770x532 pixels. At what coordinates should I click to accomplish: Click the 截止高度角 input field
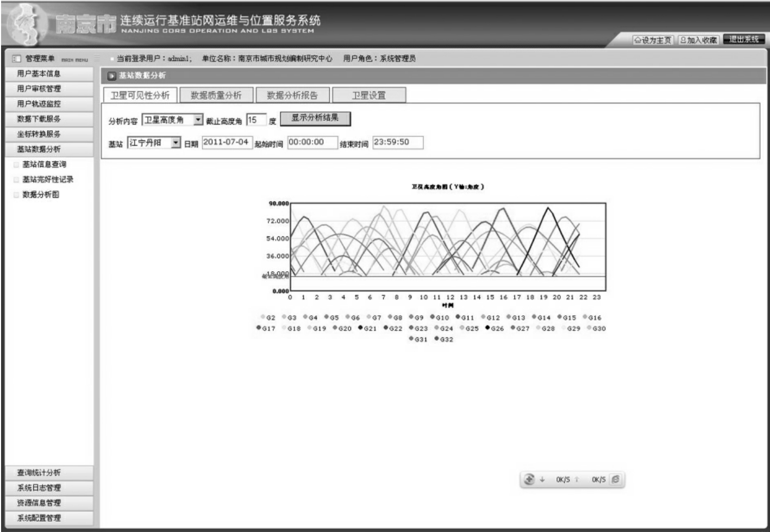click(x=256, y=120)
